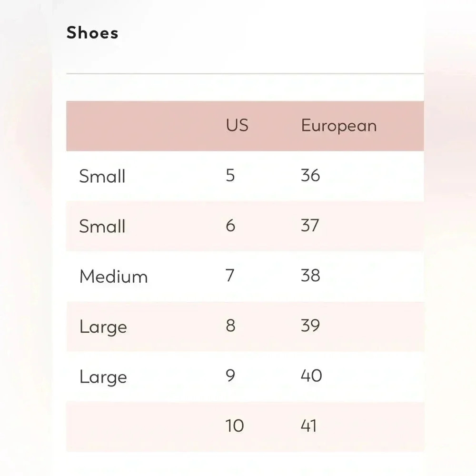This screenshot has height=476, width=476.
Task: Click European size 41
Action: (308, 426)
